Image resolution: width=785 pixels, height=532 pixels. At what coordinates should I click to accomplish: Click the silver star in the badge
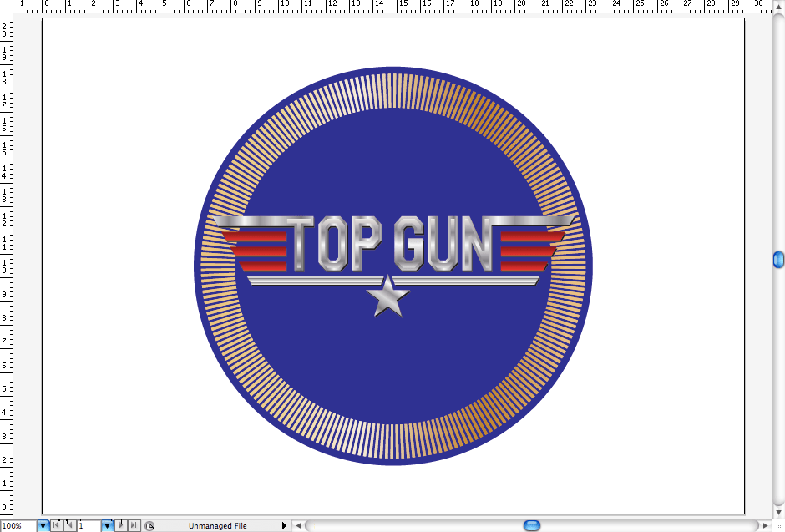[x=387, y=296]
